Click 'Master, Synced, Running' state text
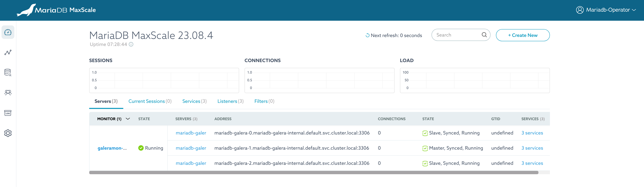This screenshot has width=644, height=187. pos(456,148)
